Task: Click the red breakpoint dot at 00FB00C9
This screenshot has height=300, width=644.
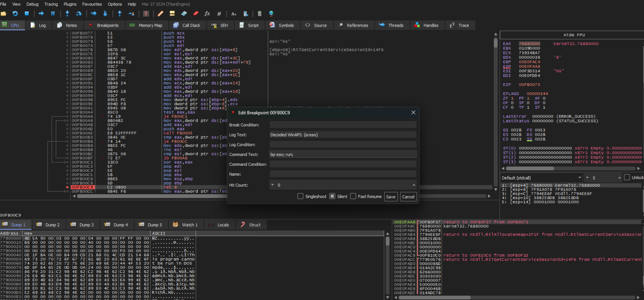Action: [x=67, y=187]
